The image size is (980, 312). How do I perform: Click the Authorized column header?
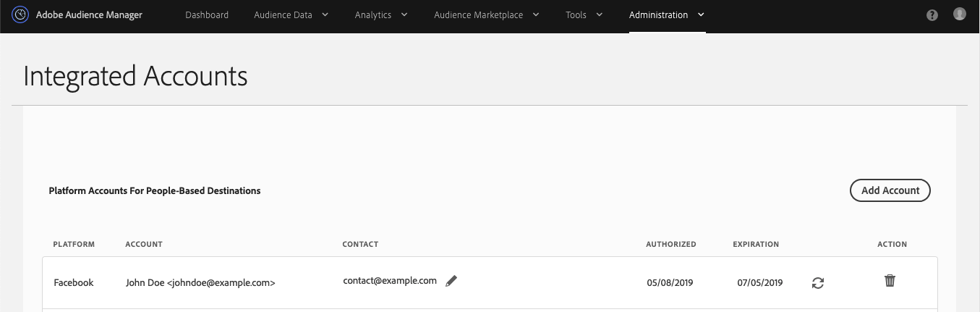[x=671, y=245]
